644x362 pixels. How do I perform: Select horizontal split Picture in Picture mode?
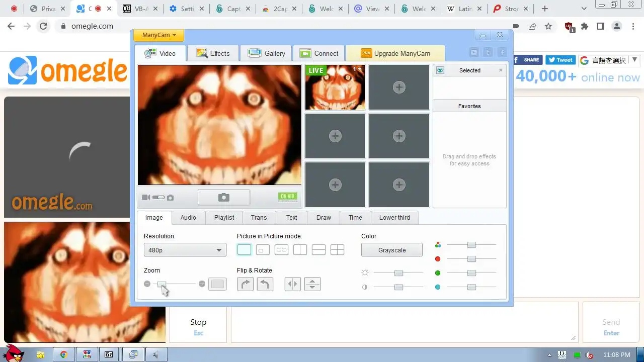(318, 250)
